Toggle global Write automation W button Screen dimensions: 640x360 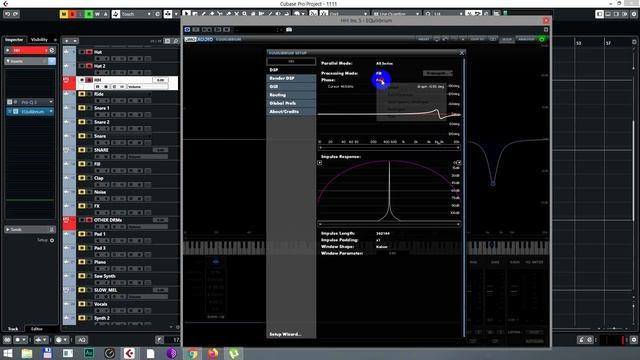97,14
